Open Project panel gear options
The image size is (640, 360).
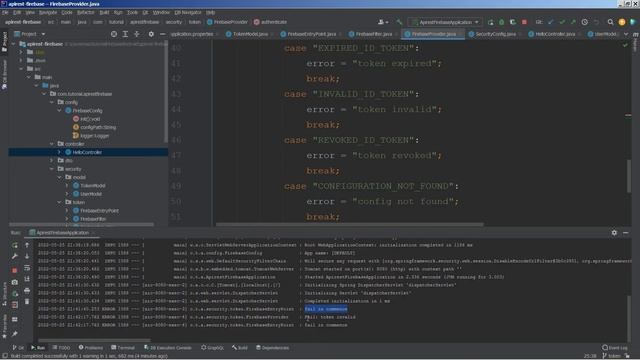pyautogui.click(x=151, y=34)
